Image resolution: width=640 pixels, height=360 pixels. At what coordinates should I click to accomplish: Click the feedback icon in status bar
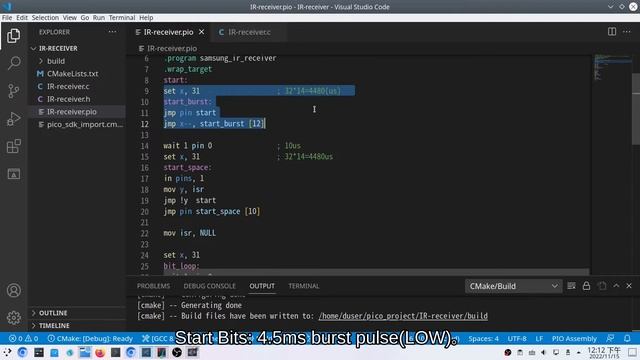pos(610,338)
